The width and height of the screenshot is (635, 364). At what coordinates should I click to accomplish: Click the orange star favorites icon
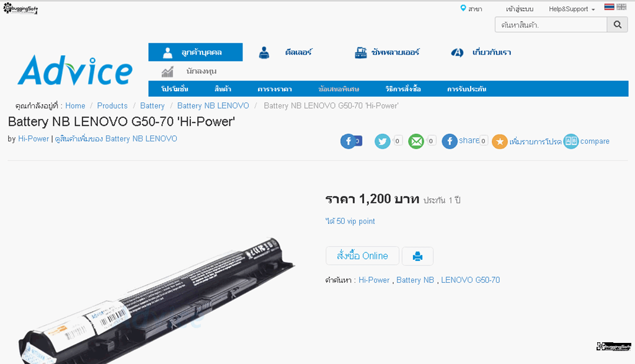tap(499, 141)
